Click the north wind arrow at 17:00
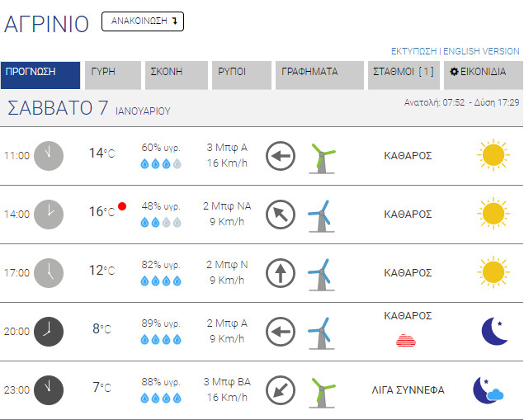Image resolution: width=524 pixels, height=420 pixels. pos(281,272)
